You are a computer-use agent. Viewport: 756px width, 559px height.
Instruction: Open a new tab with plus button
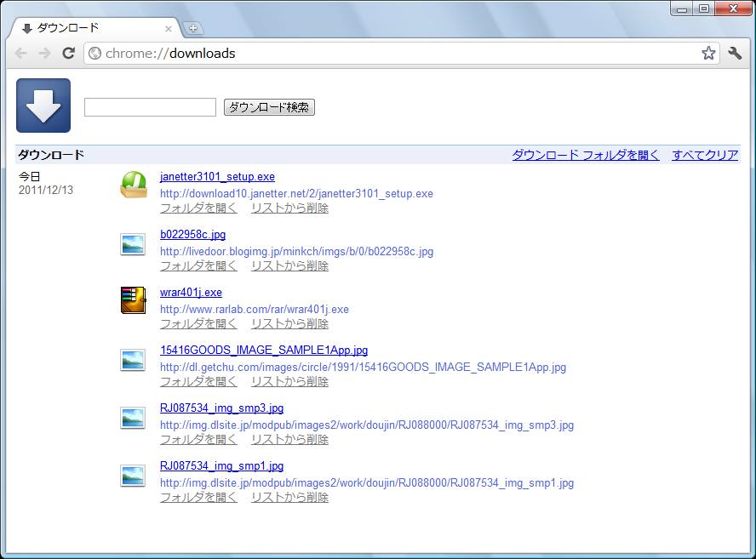(x=193, y=28)
